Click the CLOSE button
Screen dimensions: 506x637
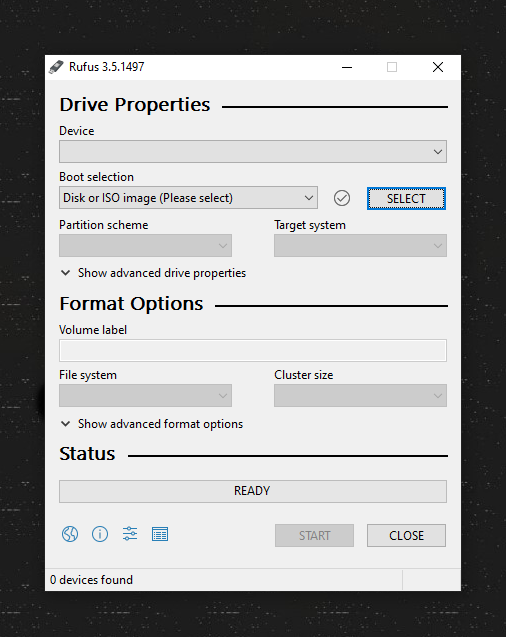click(406, 535)
